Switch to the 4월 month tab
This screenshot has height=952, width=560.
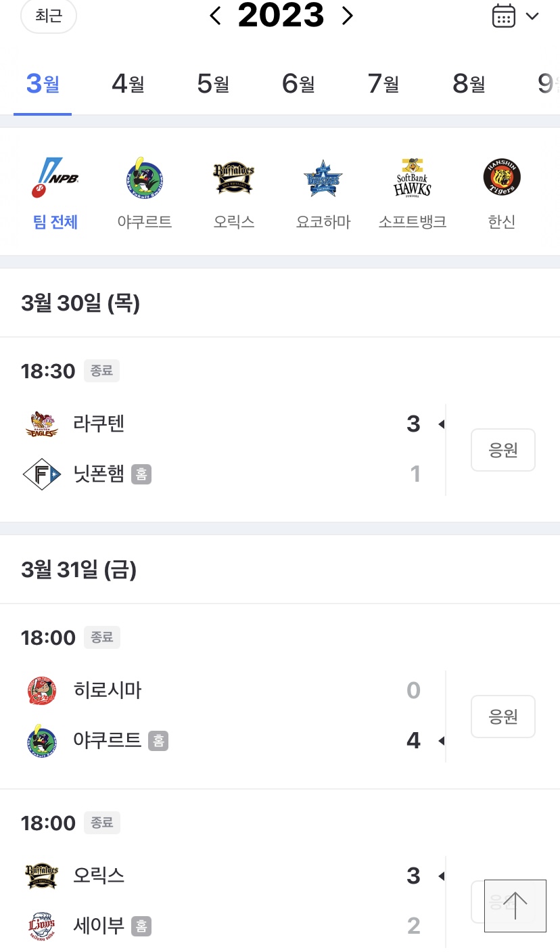click(x=128, y=85)
